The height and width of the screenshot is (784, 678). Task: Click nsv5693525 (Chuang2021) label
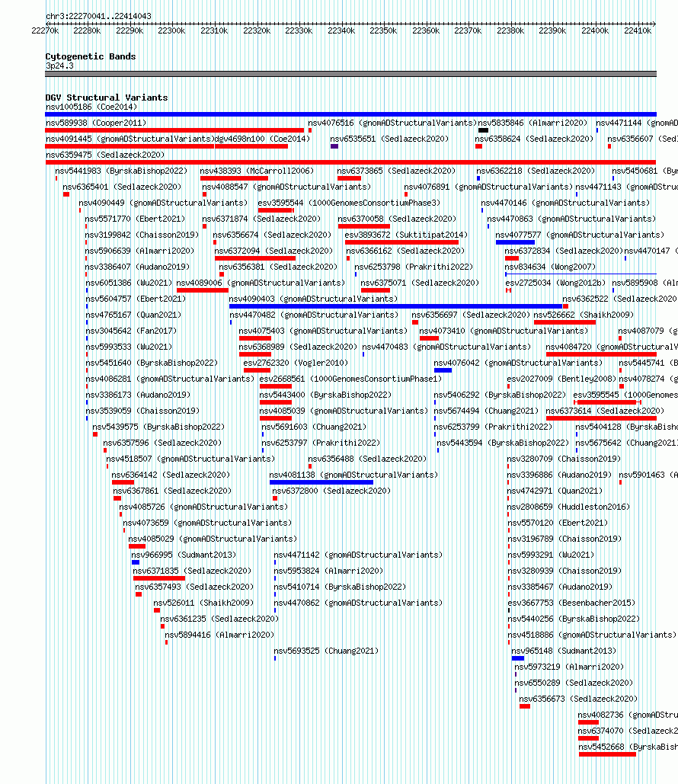click(326, 651)
